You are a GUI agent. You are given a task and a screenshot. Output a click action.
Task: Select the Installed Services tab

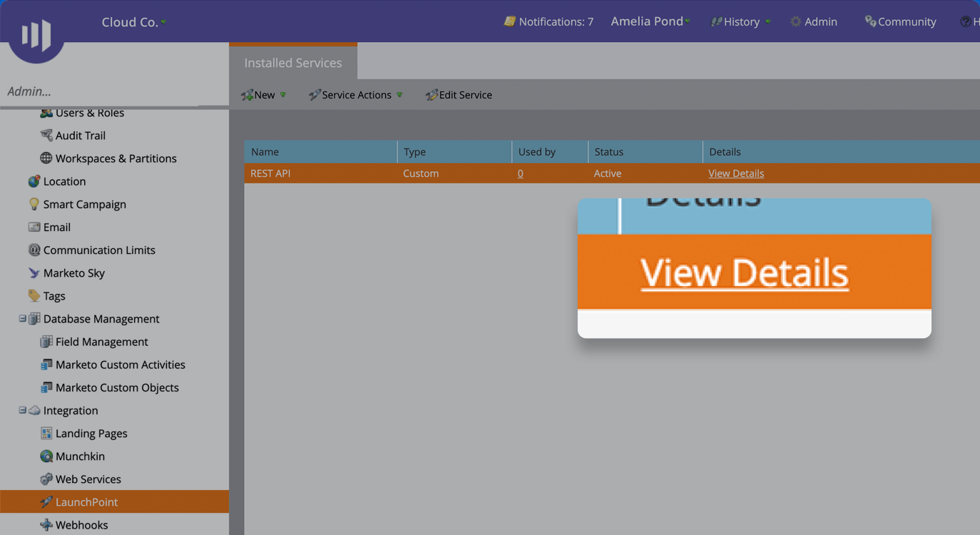click(293, 63)
